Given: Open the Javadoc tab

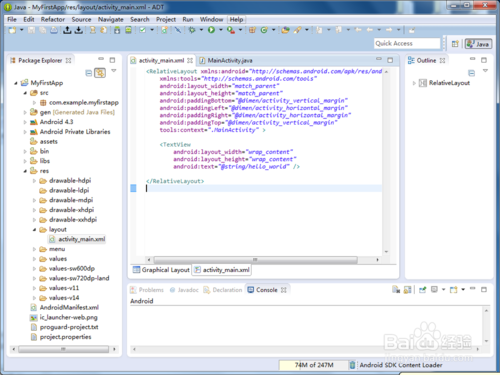Looking at the screenshot, I should click(x=184, y=290).
